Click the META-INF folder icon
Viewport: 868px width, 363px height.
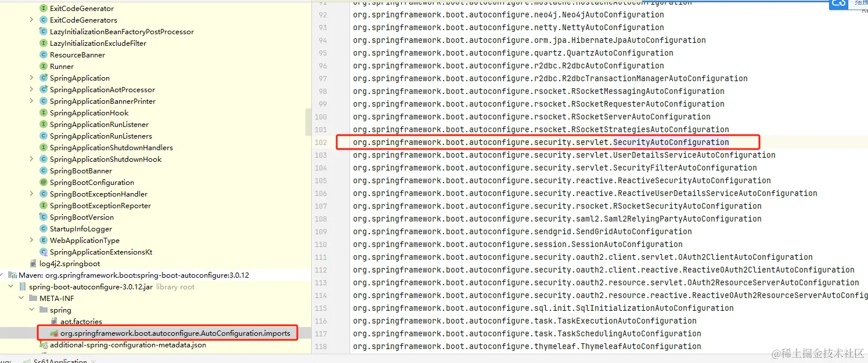pyautogui.click(x=33, y=299)
